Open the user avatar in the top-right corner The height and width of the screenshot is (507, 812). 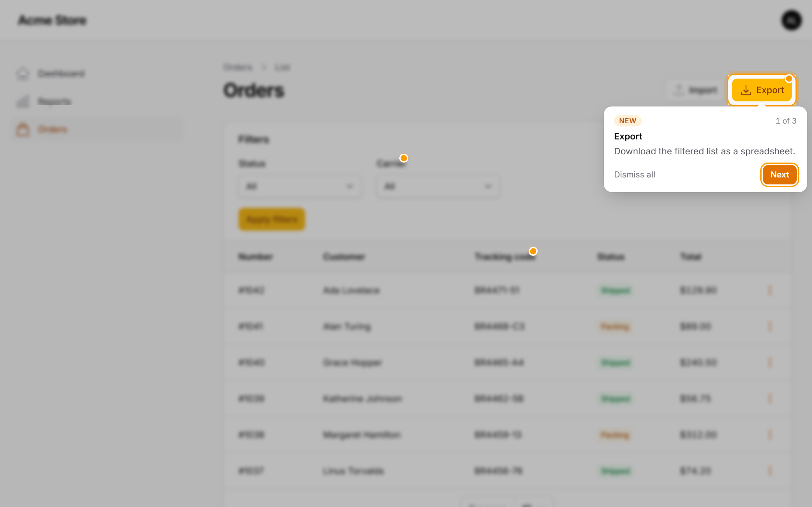pyautogui.click(x=791, y=21)
